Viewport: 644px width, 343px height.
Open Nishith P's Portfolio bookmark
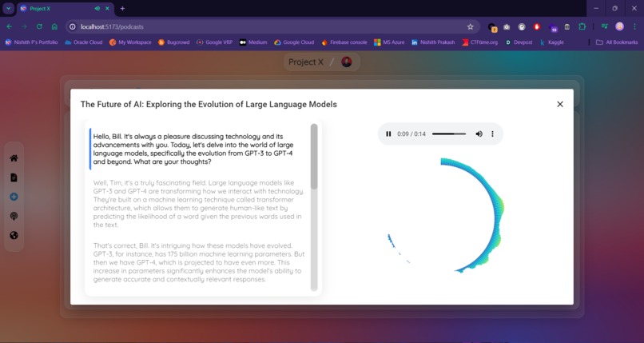click(x=31, y=42)
